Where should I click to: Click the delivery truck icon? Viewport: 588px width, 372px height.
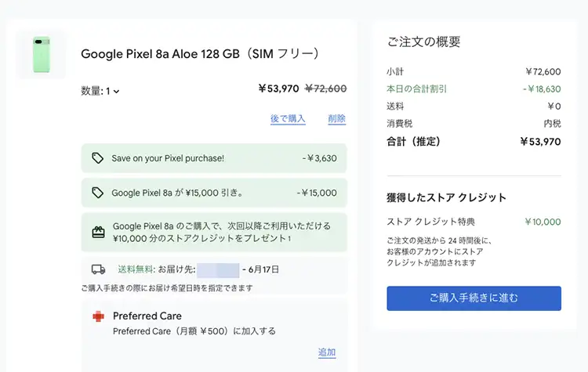pos(98,269)
